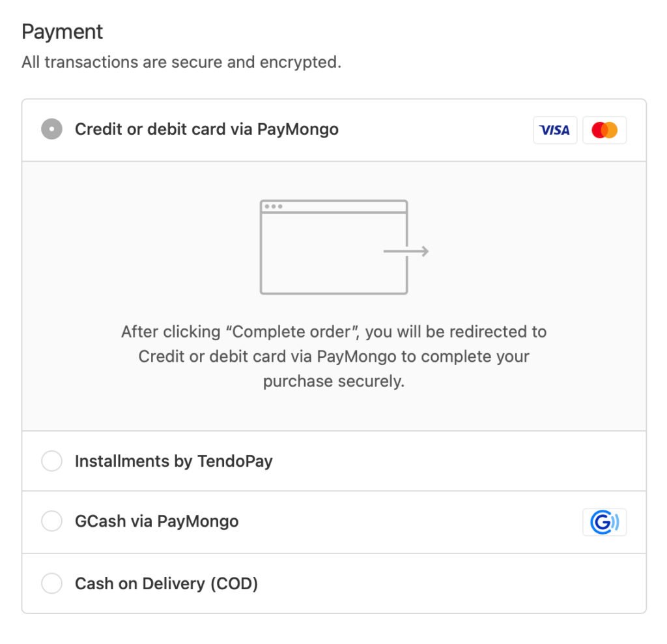Viewport: 667px width, 644px height.
Task: Click the Visa card logo
Action: (555, 130)
